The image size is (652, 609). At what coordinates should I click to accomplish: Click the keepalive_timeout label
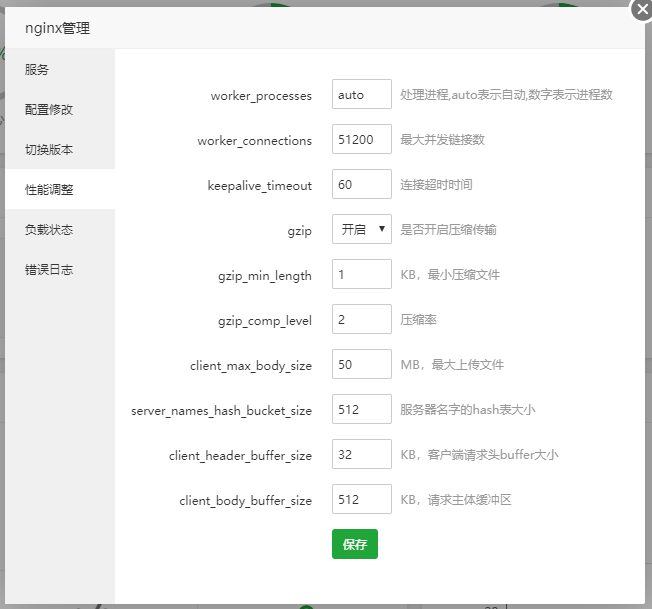click(x=259, y=185)
